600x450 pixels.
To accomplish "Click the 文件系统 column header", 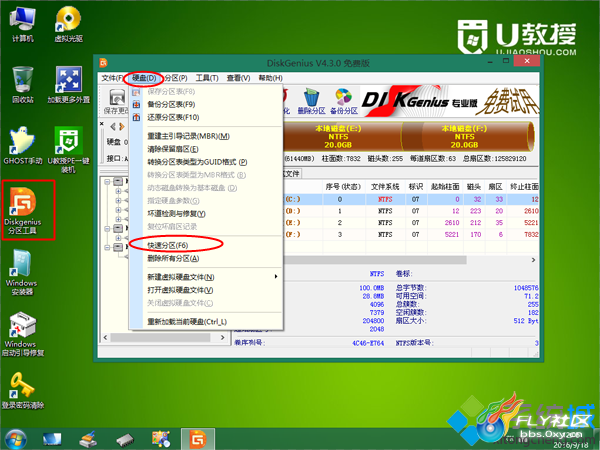I will [385, 187].
